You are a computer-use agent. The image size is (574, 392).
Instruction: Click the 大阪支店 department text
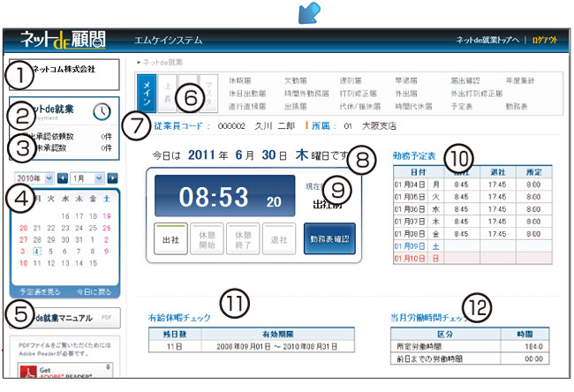pyautogui.click(x=379, y=126)
